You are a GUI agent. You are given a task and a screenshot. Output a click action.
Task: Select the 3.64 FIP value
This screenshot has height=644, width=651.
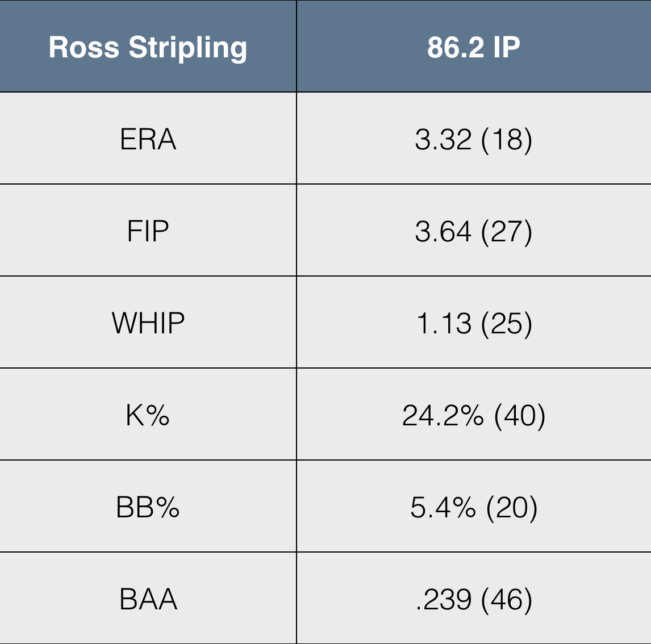click(443, 231)
